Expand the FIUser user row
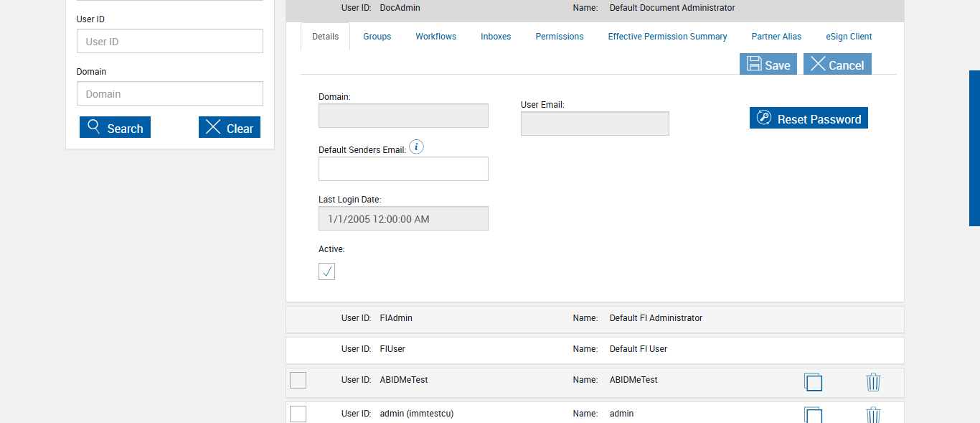The image size is (980, 423). pyautogui.click(x=594, y=349)
